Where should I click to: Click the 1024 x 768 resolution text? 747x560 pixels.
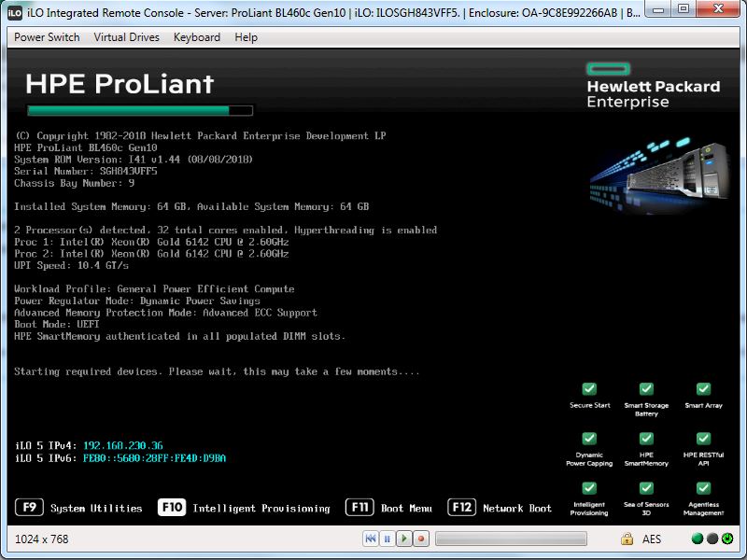pos(41,539)
